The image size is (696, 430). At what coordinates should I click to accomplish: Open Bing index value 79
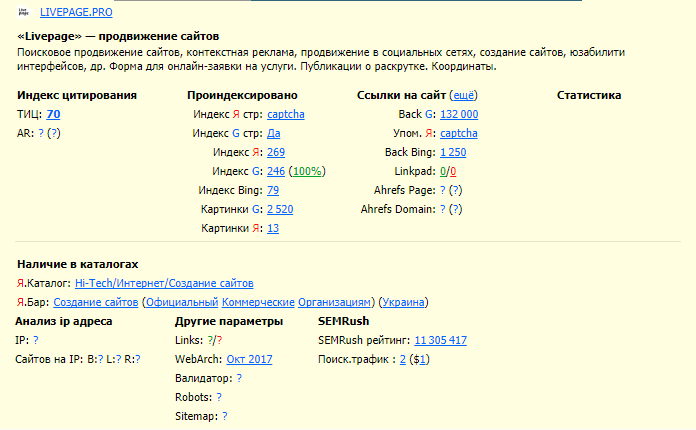(x=273, y=191)
